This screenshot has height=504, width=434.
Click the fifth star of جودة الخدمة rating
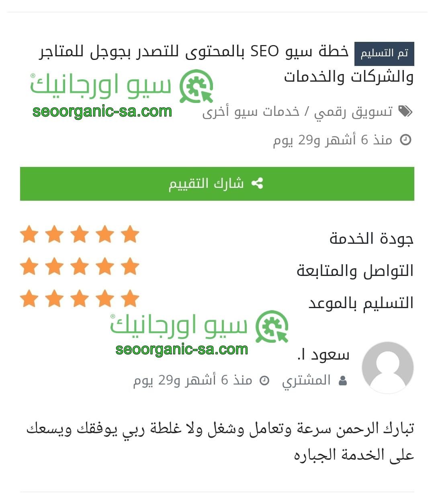pos(29,234)
